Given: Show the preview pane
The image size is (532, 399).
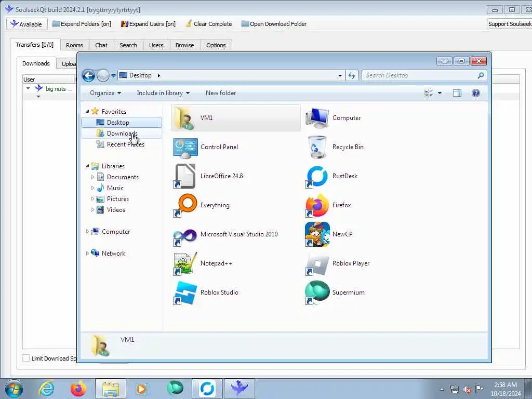Looking at the screenshot, I should tap(457, 93).
